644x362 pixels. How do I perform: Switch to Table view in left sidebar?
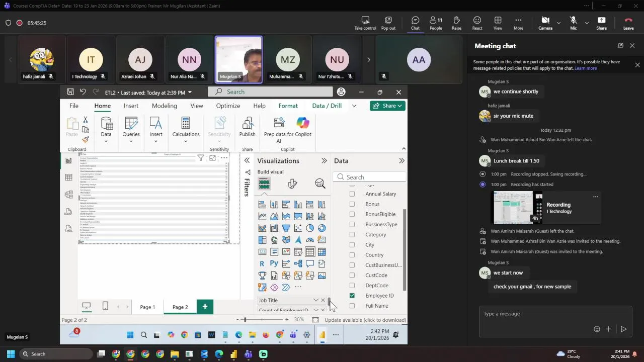click(x=68, y=177)
